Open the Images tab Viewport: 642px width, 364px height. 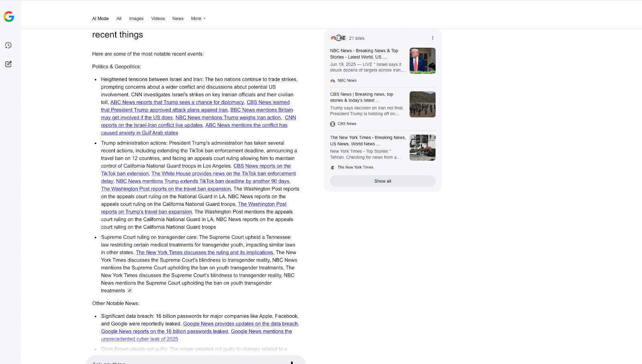136,18
